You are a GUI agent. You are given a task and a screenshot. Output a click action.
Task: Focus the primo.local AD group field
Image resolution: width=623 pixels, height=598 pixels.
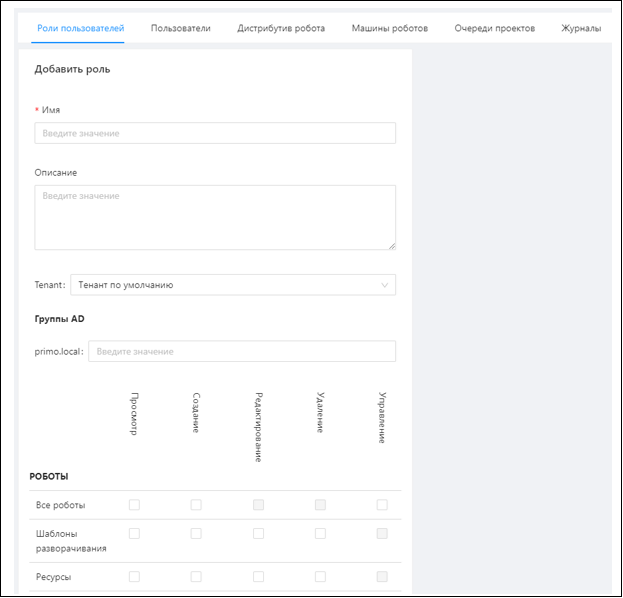pos(242,351)
